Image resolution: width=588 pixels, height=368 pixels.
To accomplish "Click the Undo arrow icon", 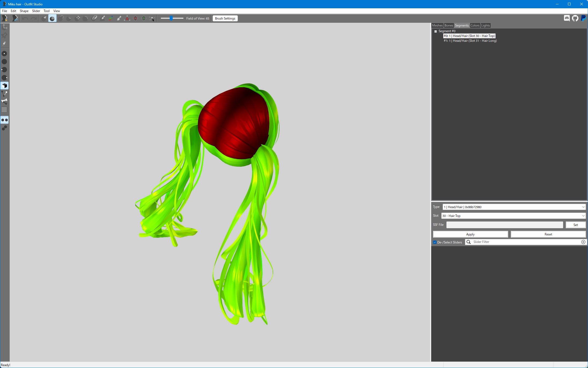I will pos(25,18).
